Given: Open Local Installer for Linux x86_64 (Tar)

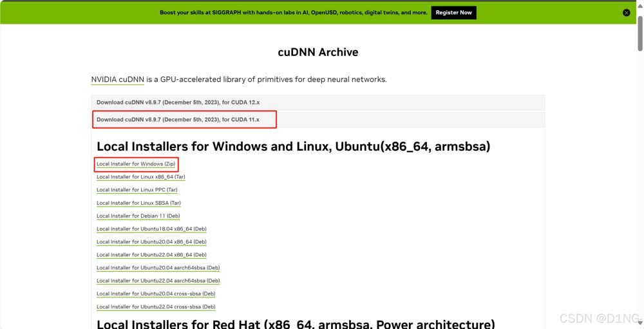Looking at the screenshot, I should [x=141, y=176].
